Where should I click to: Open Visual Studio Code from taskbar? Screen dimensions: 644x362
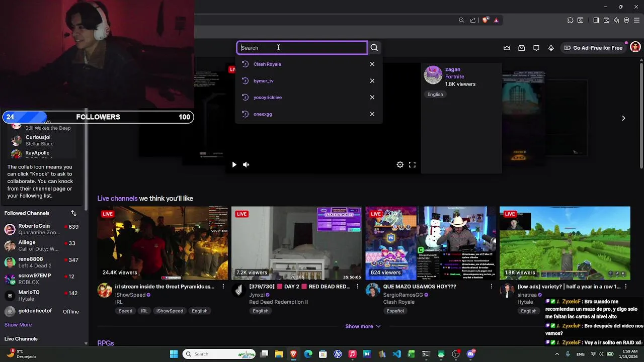click(396, 354)
